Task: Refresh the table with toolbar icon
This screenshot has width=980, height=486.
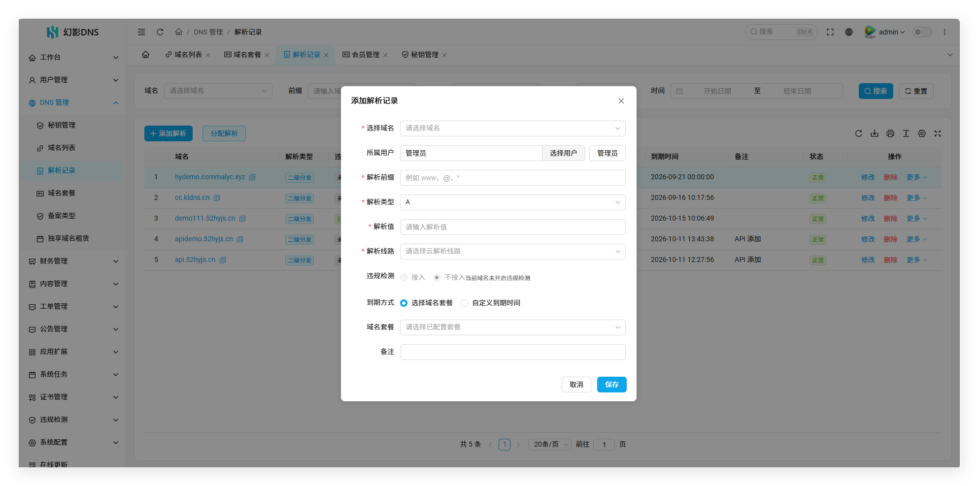Action: tap(859, 133)
